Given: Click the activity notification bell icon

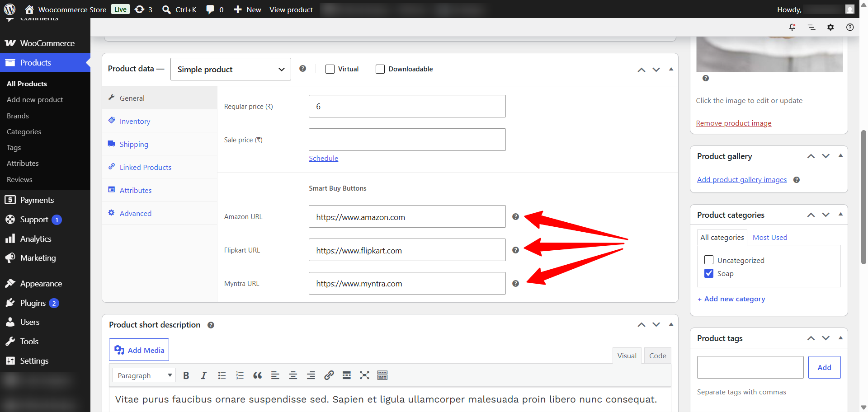Looking at the screenshot, I should pos(792,27).
